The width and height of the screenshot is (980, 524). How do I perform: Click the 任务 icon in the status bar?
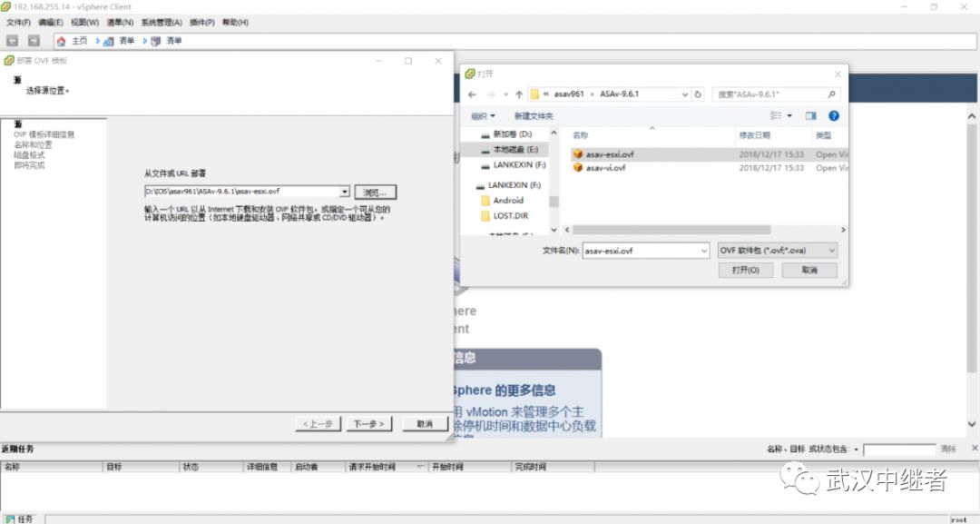(11, 519)
